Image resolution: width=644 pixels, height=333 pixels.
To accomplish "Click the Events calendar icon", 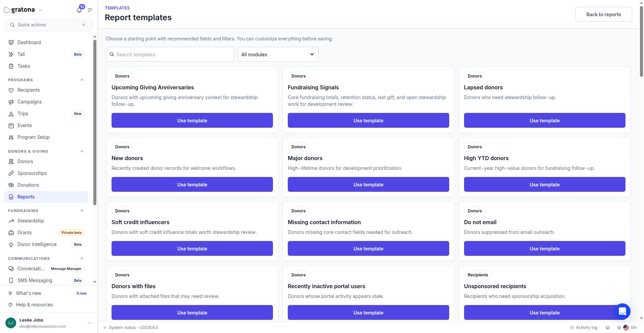I will (x=11, y=125).
